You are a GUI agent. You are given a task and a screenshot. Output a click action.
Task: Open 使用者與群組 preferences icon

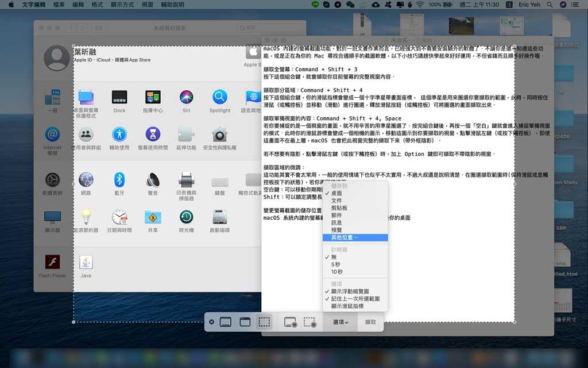coord(86,135)
